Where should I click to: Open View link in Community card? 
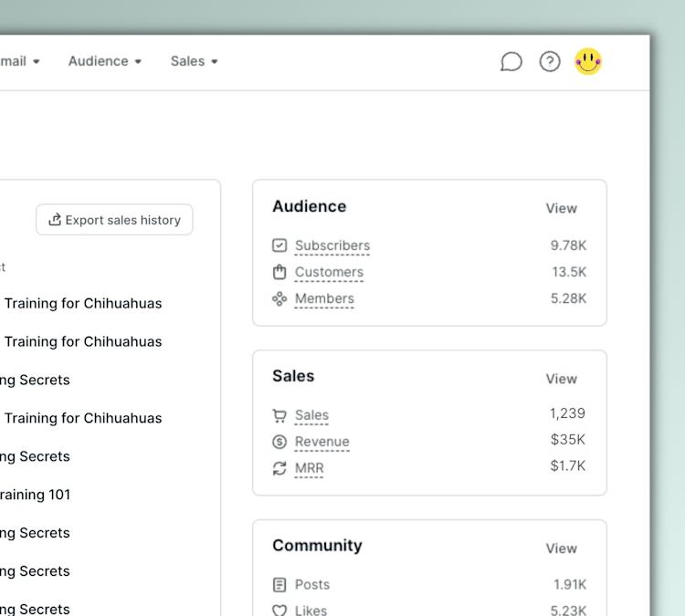(562, 548)
